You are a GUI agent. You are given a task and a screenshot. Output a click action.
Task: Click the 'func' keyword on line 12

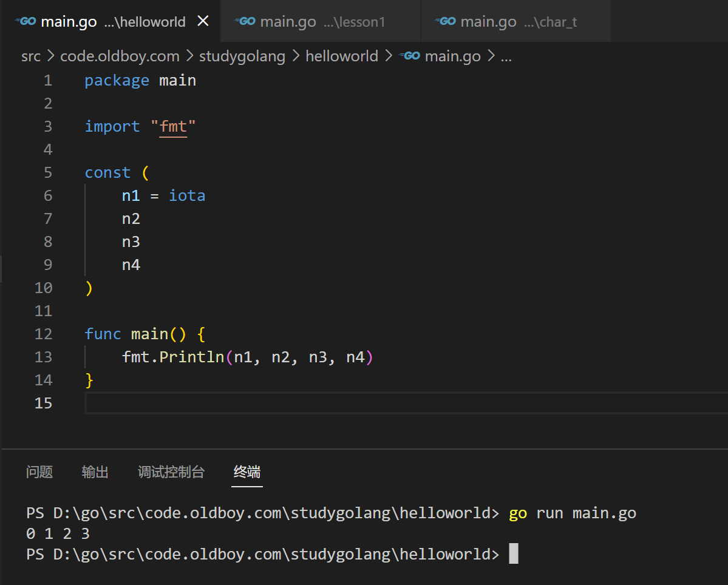[x=103, y=334]
